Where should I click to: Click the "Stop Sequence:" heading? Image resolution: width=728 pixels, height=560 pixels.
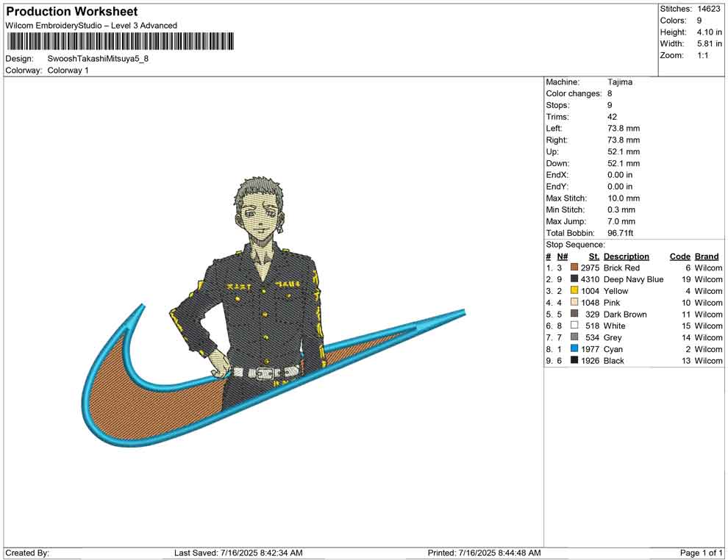click(575, 244)
